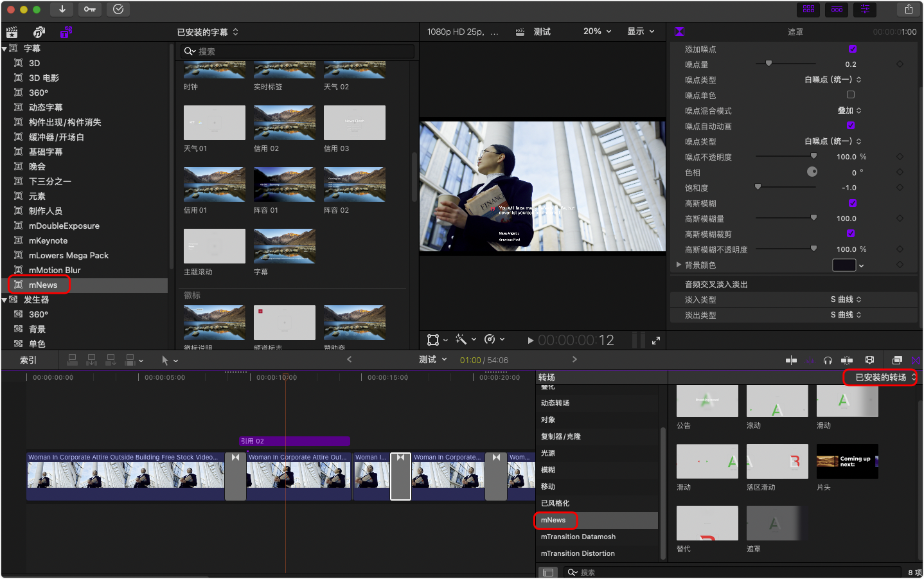Enable 噪点单色 checkbox
This screenshot has height=579, width=924.
point(850,94)
